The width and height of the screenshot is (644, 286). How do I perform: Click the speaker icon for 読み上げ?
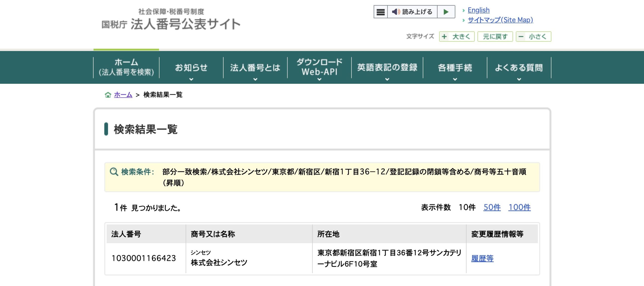coord(396,12)
